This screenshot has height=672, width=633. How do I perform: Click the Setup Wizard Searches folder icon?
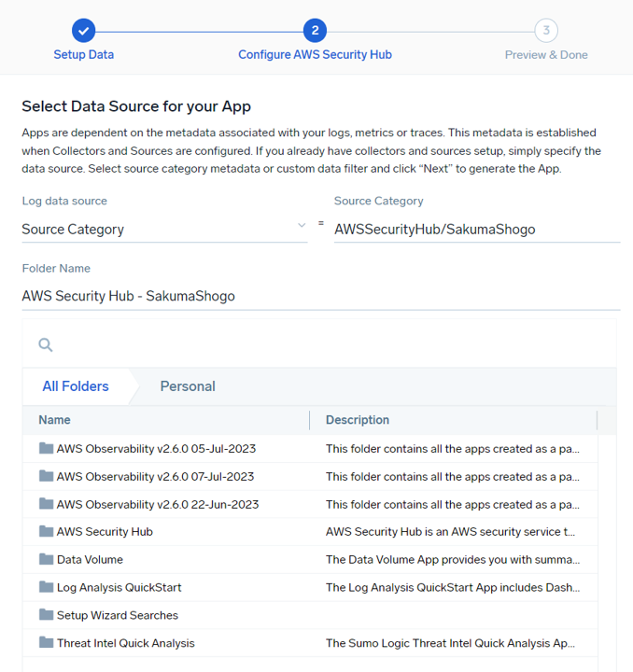47,615
